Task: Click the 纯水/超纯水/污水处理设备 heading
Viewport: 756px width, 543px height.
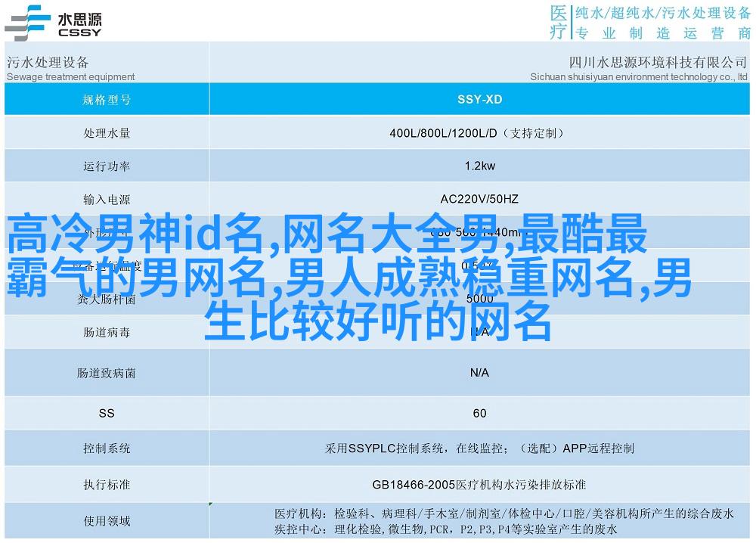Action: point(662,13)
